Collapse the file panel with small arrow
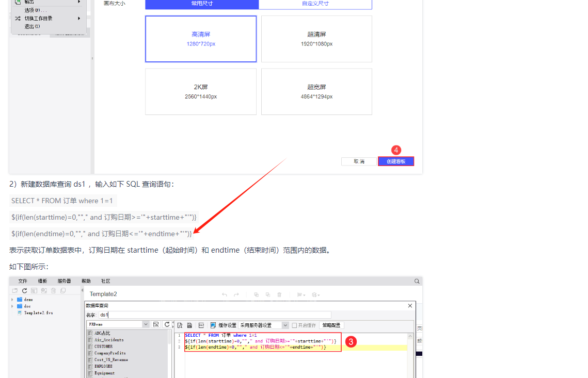This screenshot has width=588, height=378. [x=82, y=290]
